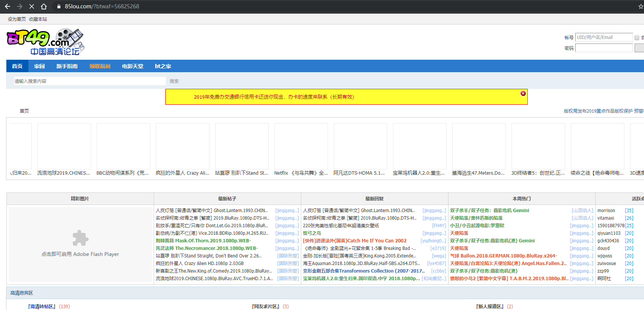The image size is (644, 310).
Task: Click 设为首页 link at top
Action: 17,19
